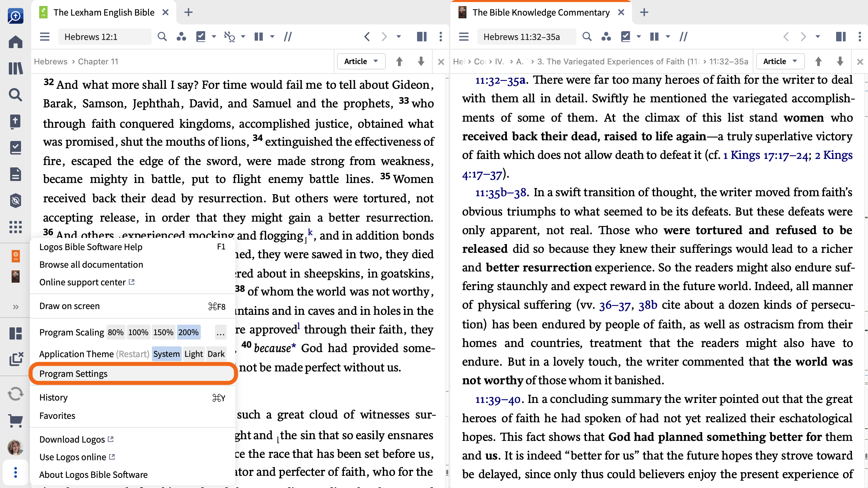Search inside the Lexham English Bible

click(162, 37)
